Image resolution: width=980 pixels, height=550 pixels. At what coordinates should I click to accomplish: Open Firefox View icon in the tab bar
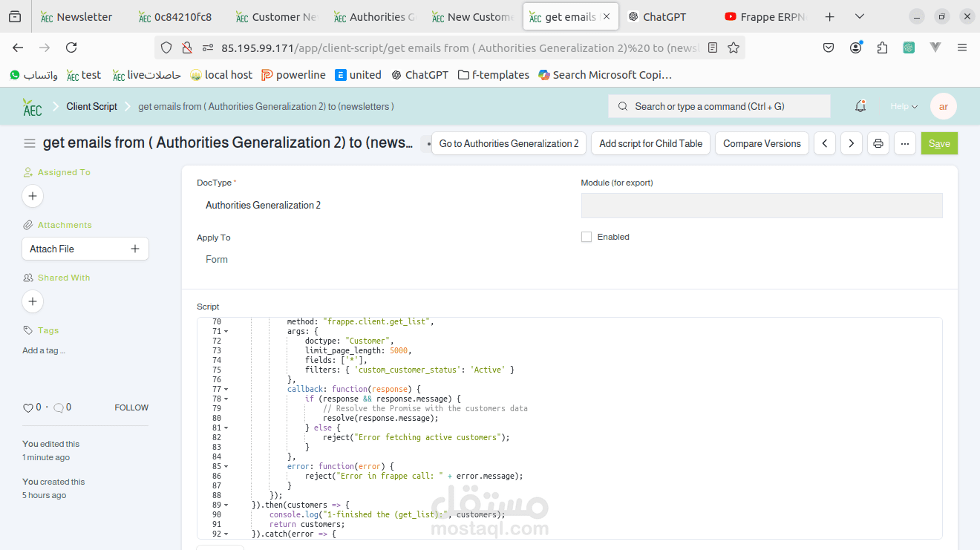(15, 16)
